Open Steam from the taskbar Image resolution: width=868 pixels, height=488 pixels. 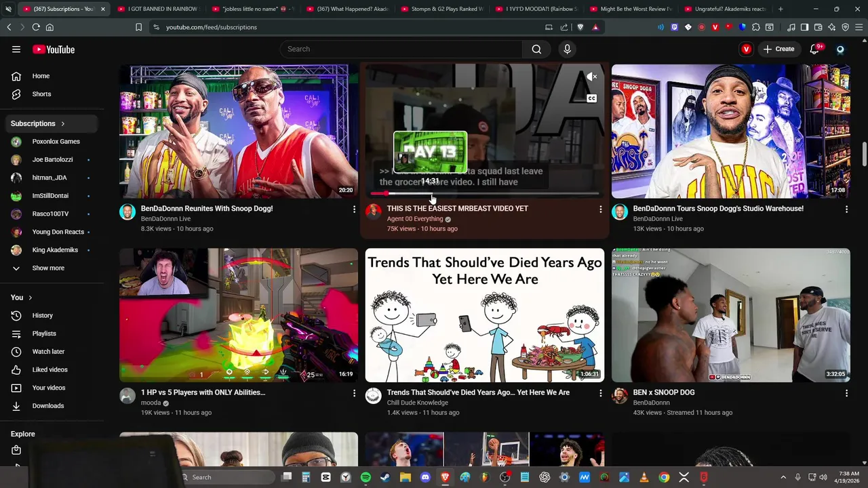coord(385,477)
